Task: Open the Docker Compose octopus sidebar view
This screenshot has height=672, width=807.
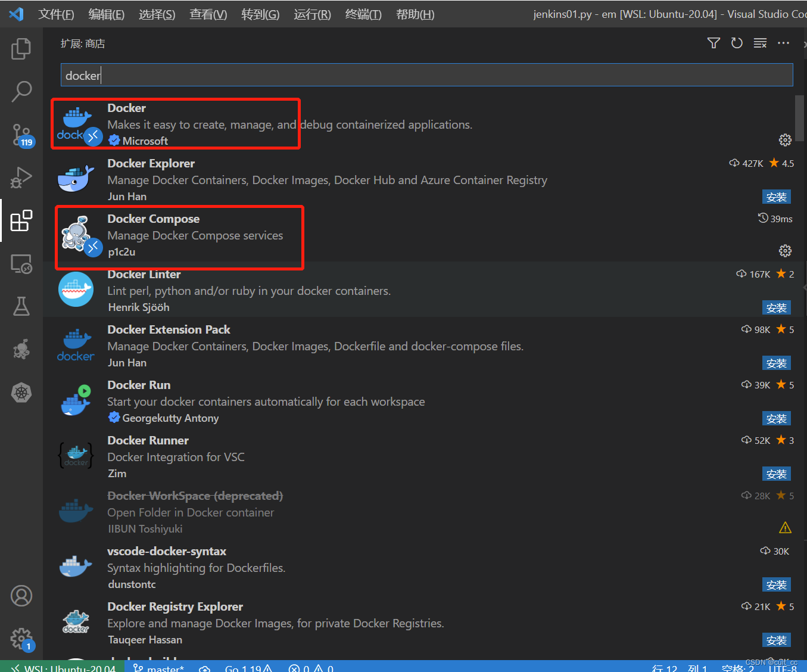Action: 21,349
